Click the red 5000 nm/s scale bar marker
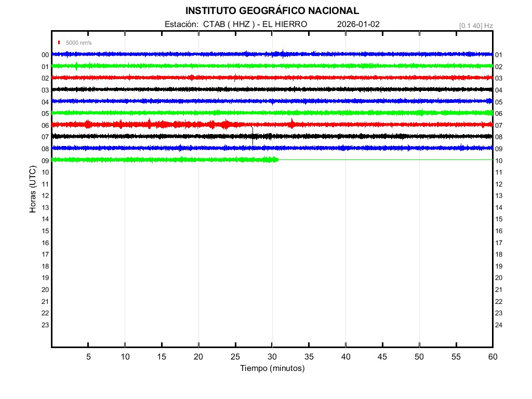This screenshot has height=399, width=532. 60,43
